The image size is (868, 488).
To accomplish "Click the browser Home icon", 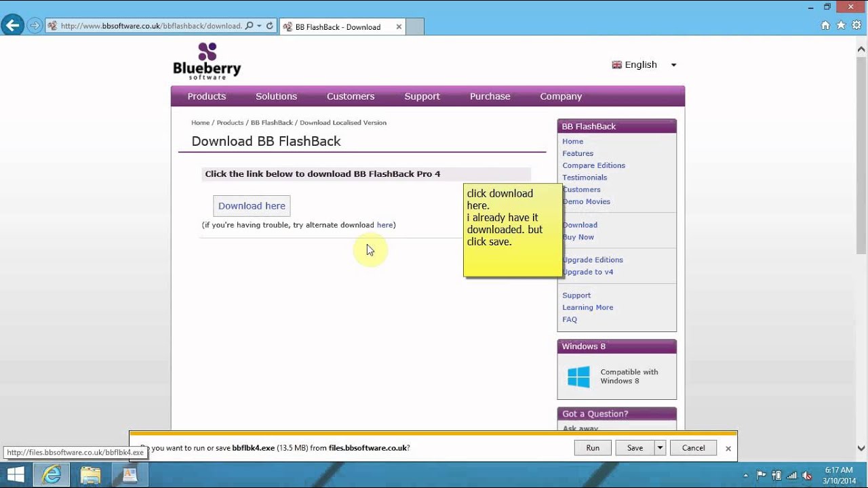I will [x=825, y=25].
